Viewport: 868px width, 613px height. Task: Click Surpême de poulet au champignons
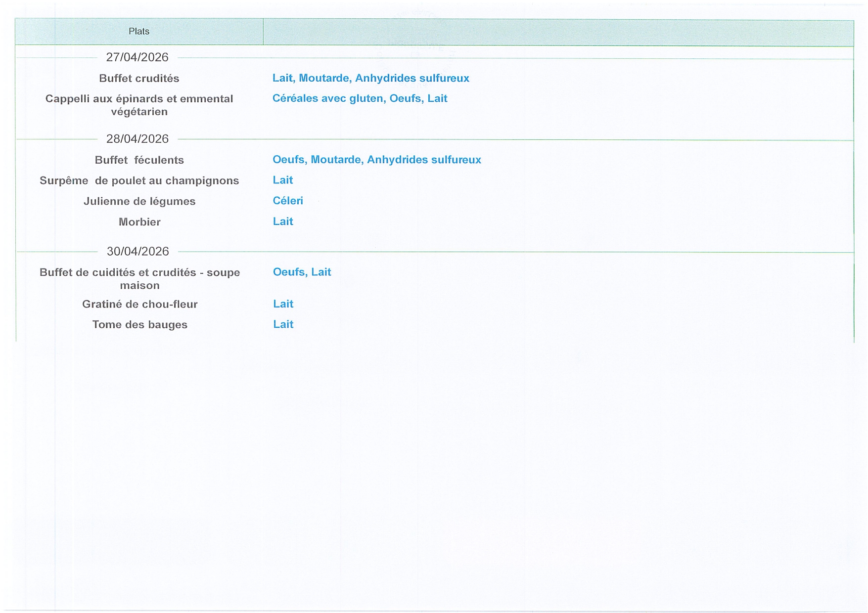pos(139,181)
